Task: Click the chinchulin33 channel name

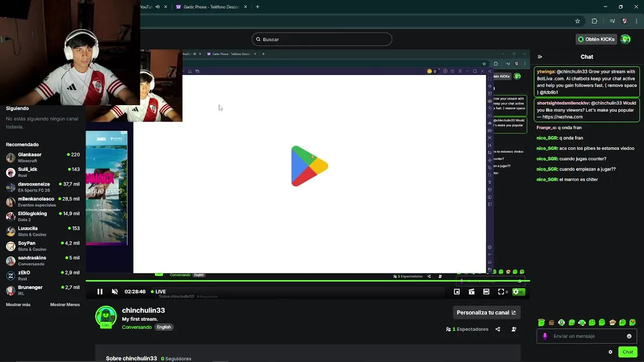Action: tap(143, 310)
